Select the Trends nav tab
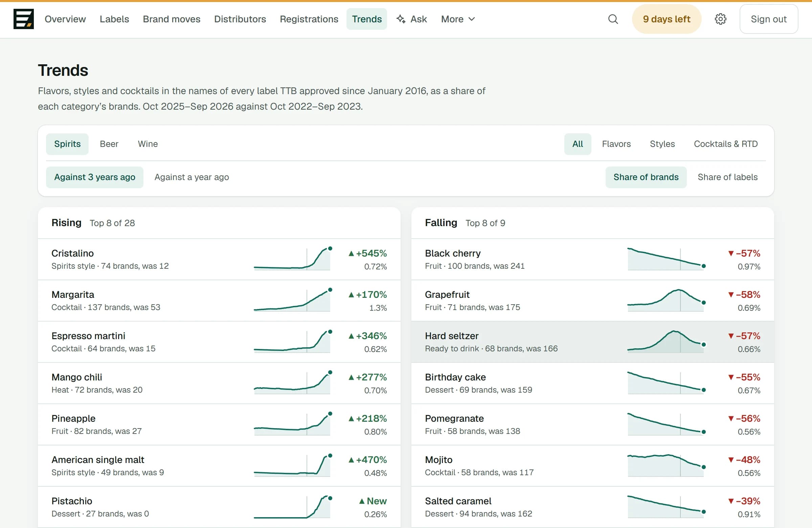The image size is (812, 528). (x=367, y=19)
